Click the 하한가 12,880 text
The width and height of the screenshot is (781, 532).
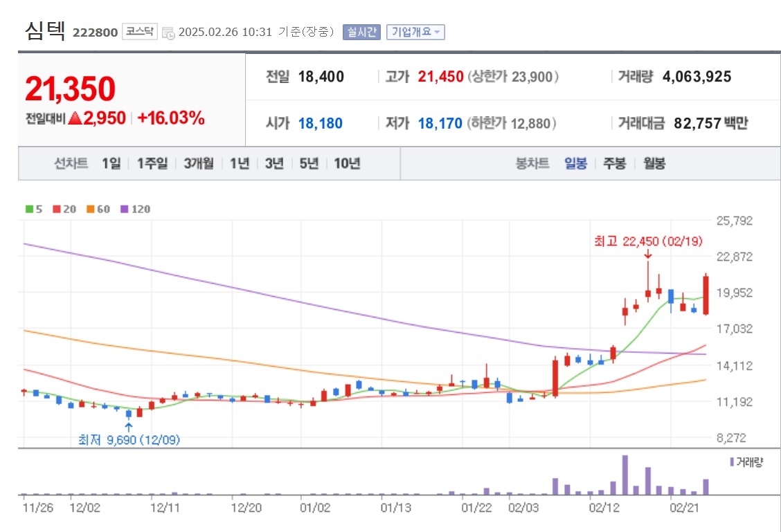[512, 123]
